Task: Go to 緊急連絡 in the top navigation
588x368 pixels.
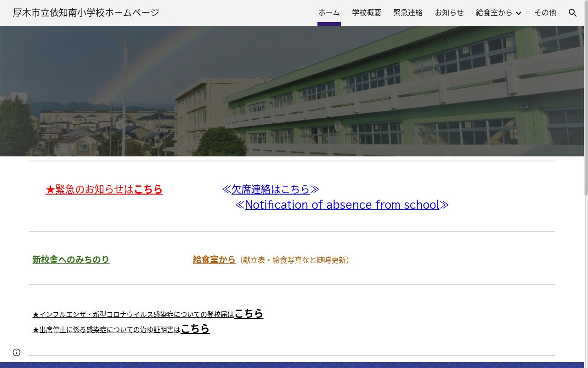Action: [x=408, y=13]
